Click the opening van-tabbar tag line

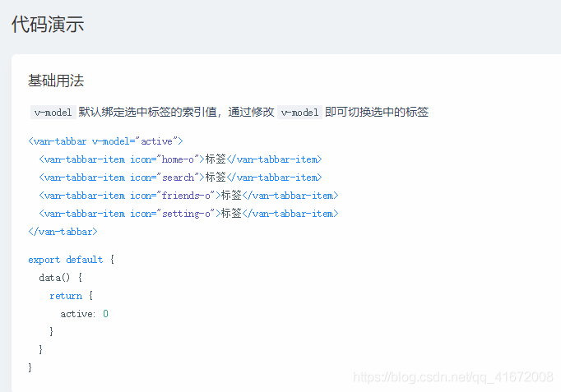click(105, 141)
